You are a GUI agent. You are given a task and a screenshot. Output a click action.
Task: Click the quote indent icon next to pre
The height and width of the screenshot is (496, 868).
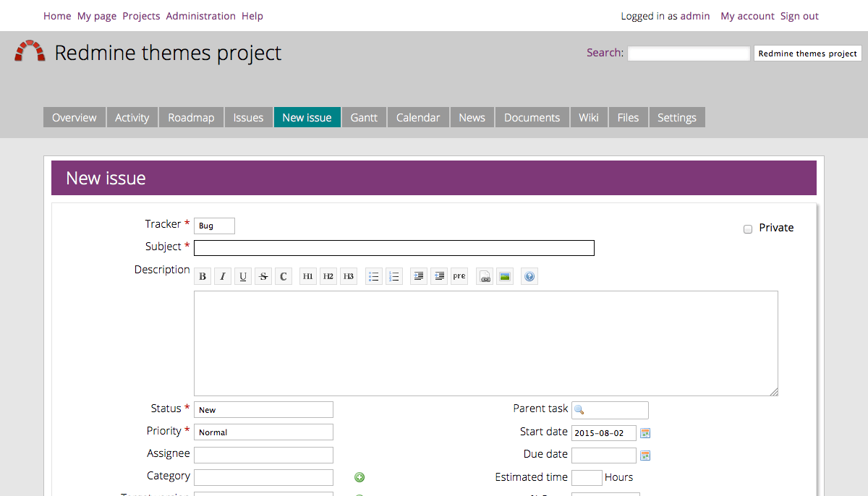tap(439, 276)
